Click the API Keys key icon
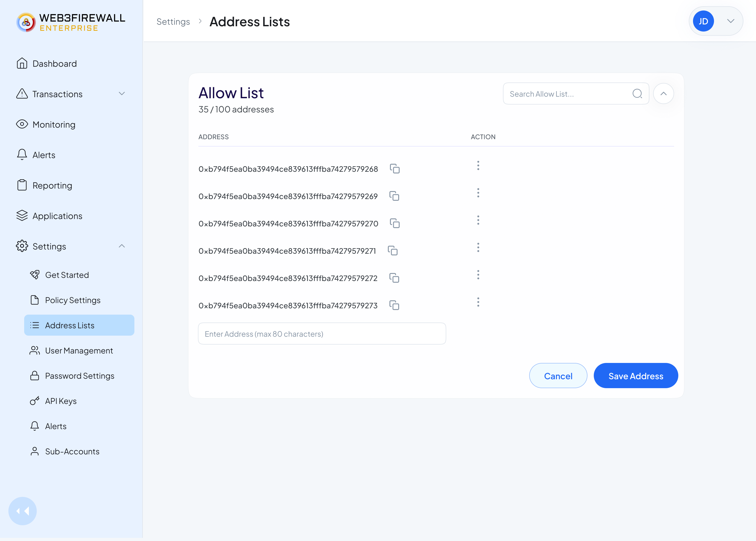756x541 pixels. pos(35,401)
